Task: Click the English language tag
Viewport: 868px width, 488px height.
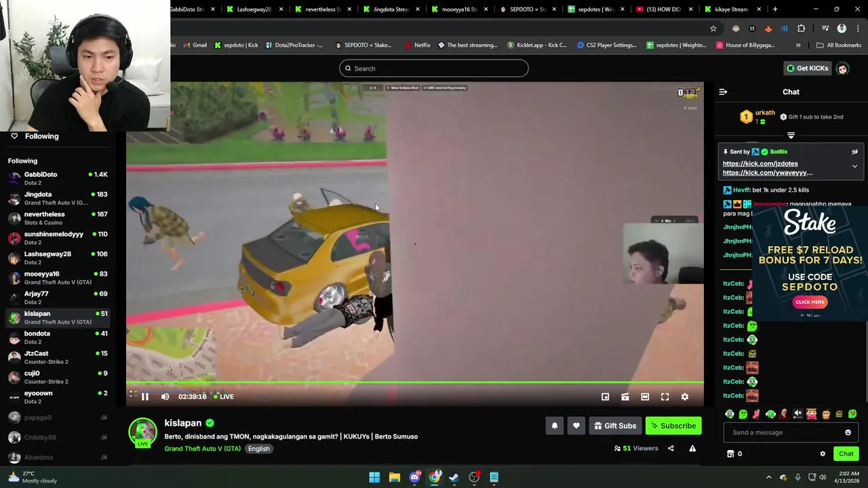Action: click(x=258, y=449)
